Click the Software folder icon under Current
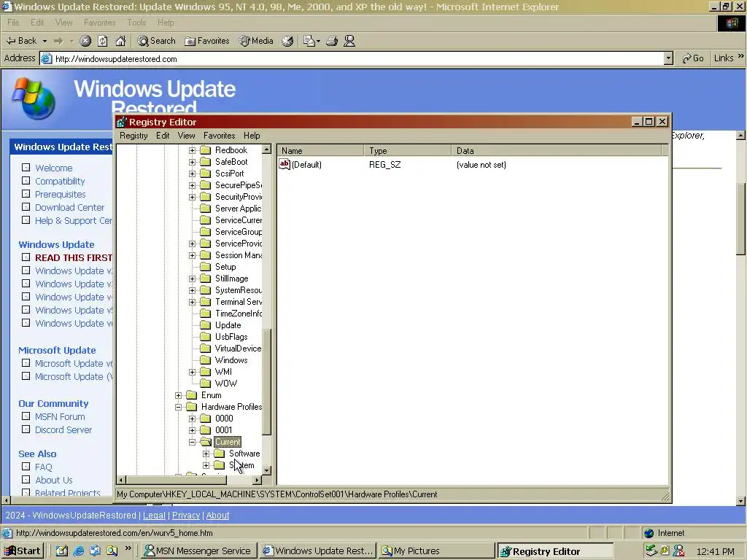 (219, 454)
